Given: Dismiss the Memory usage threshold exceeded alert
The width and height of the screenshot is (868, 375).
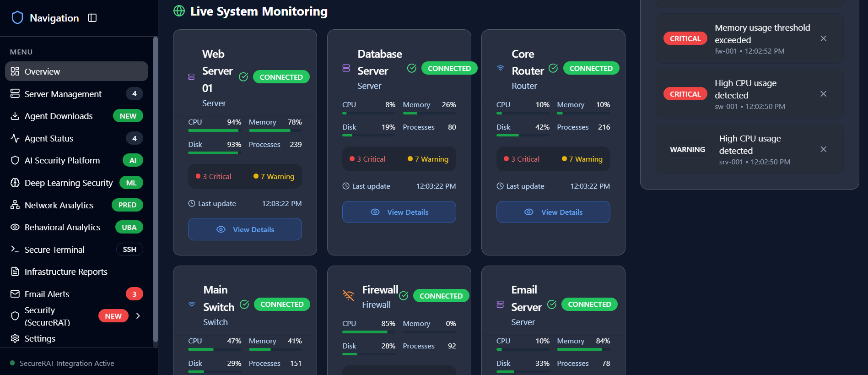Looking at the screenshot, I should click(x=823, y=38).
